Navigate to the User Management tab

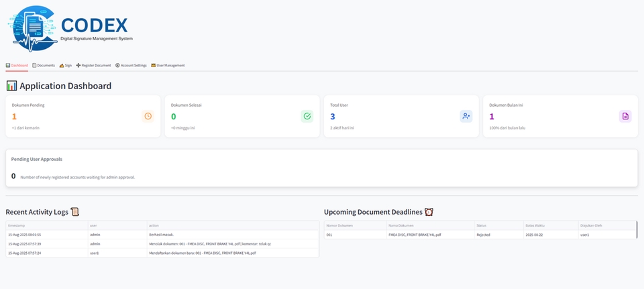(168, 65)
